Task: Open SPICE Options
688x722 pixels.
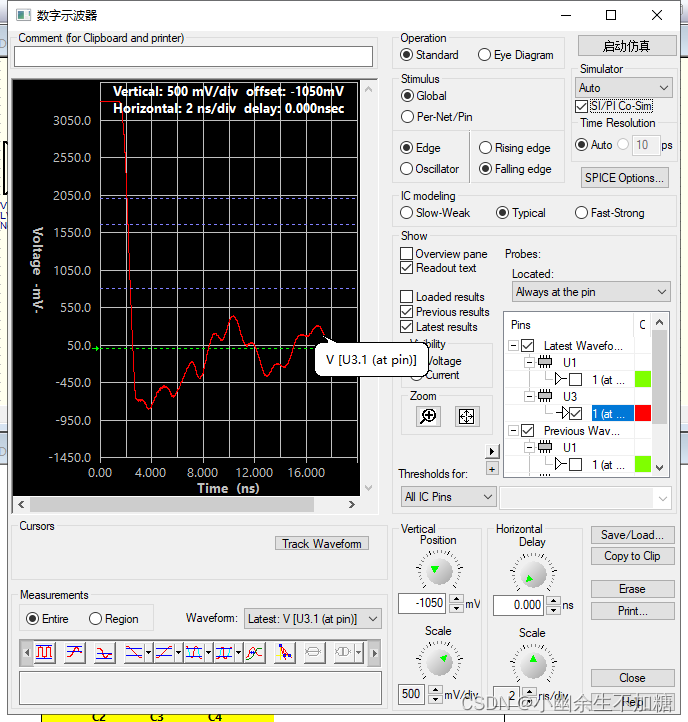Action: [x=624, y=178]
